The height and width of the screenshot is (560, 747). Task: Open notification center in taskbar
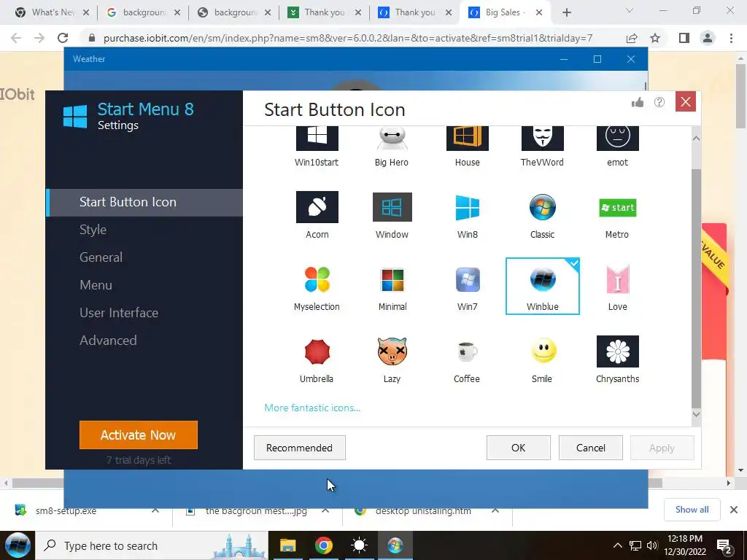(724, 546)
